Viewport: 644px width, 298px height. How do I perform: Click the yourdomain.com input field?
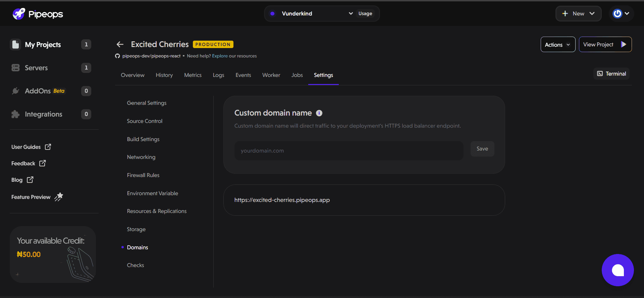pos(349,151)
